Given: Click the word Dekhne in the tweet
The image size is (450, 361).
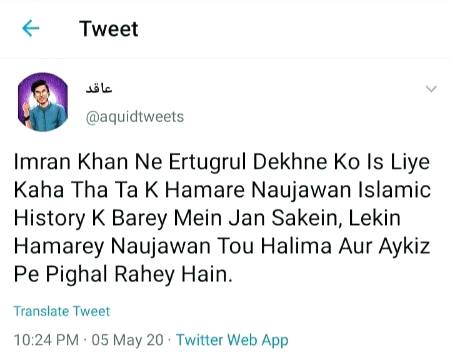Looking at the screenshot, I should click(x=290, y=162).
